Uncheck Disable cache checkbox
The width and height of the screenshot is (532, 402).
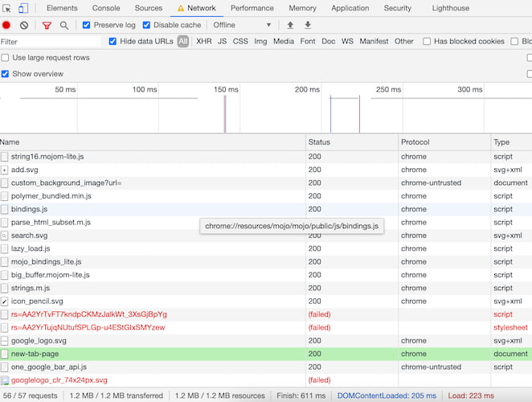point(146,25)
